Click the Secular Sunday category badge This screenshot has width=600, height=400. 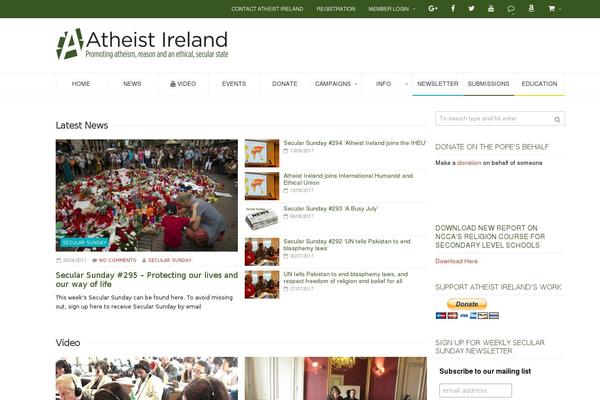coord(84,243)
